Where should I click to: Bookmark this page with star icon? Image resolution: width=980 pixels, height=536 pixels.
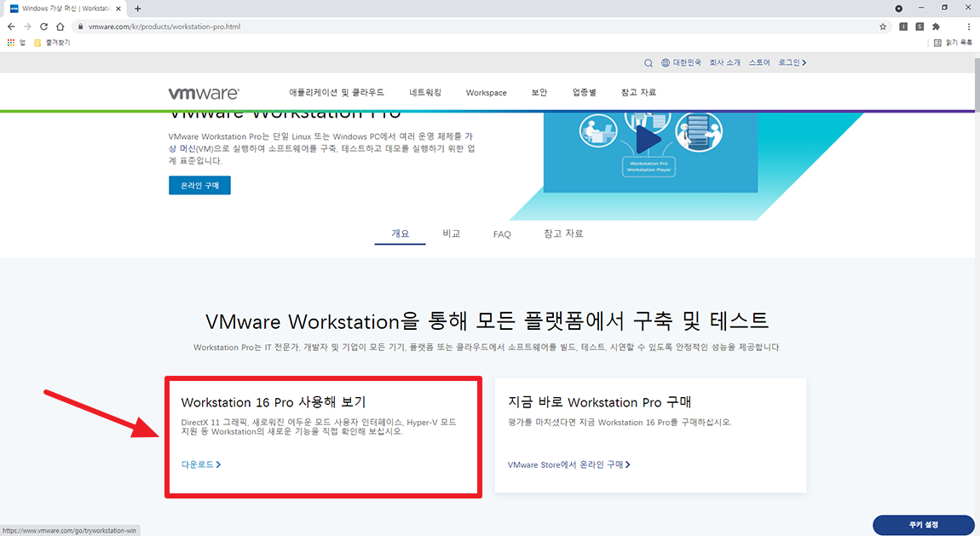coord(883,26)
